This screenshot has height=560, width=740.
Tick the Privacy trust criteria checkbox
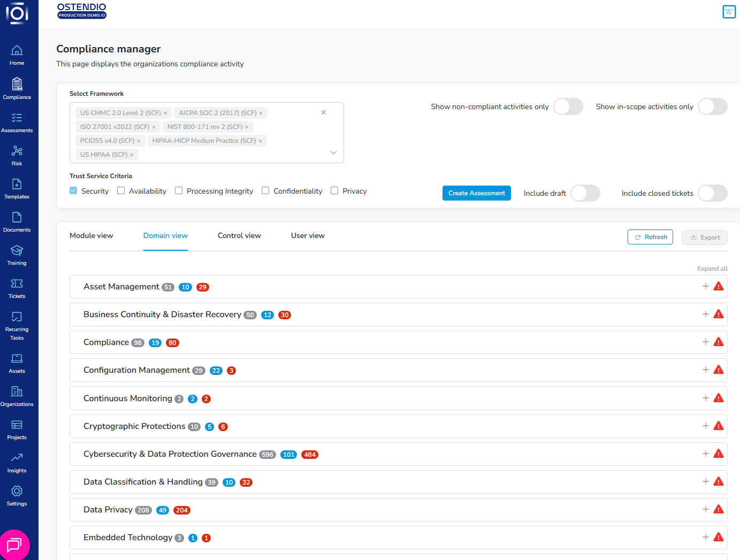coord(334,191)
